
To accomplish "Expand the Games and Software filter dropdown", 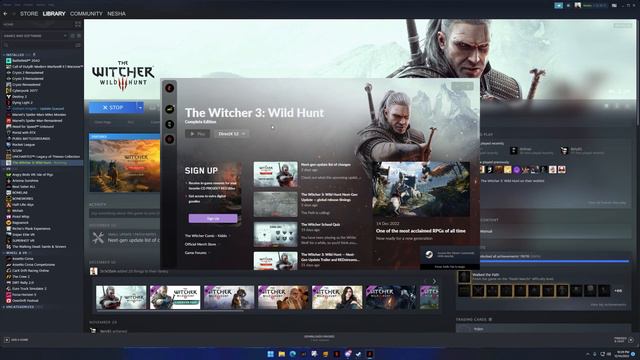I will click(x=35, y=36).
